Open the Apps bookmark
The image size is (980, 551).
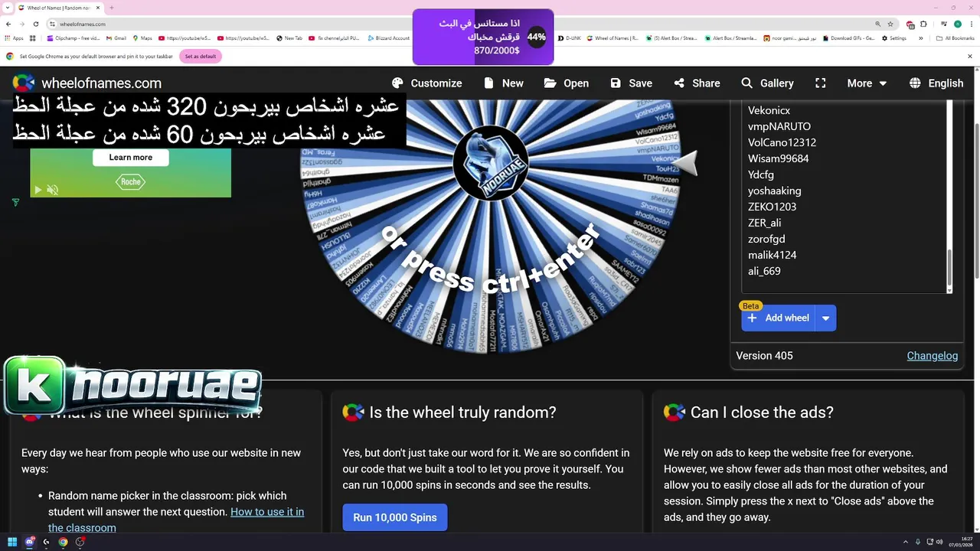click(x=14, y=38)
